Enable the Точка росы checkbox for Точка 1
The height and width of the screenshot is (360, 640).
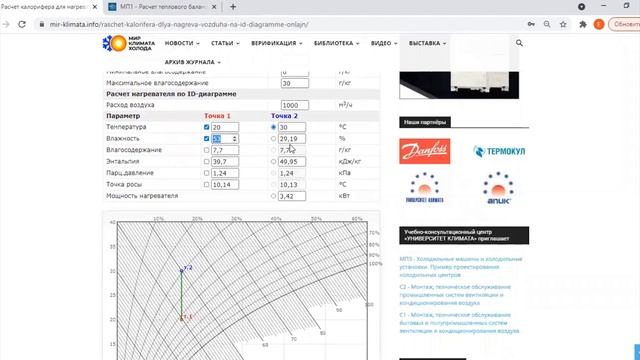tap(207, 184)
